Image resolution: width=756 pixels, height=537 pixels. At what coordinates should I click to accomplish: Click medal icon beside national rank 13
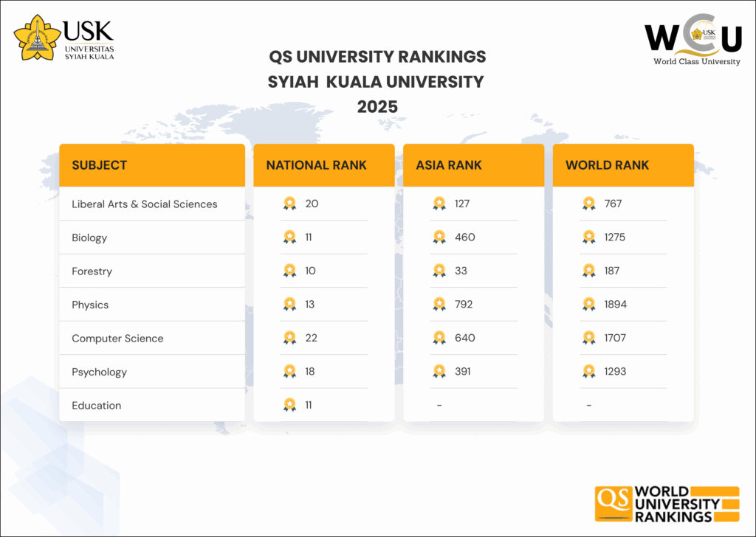click(x=289, y=305)
